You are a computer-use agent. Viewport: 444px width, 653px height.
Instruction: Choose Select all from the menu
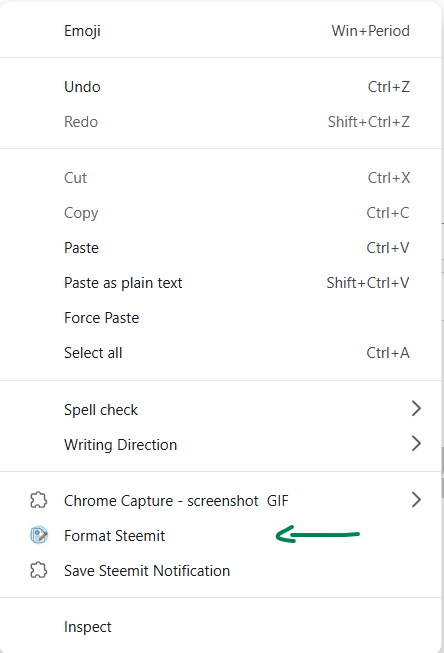click(x=221, y=353)
